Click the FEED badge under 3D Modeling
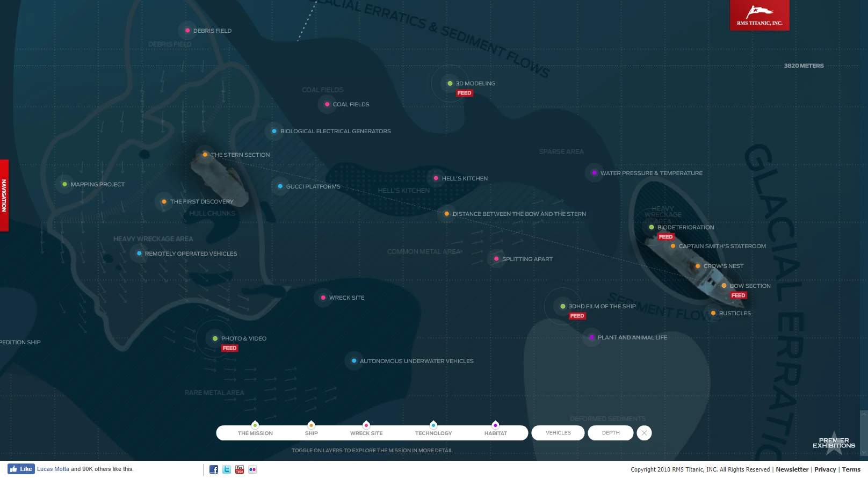 [465, 93]
